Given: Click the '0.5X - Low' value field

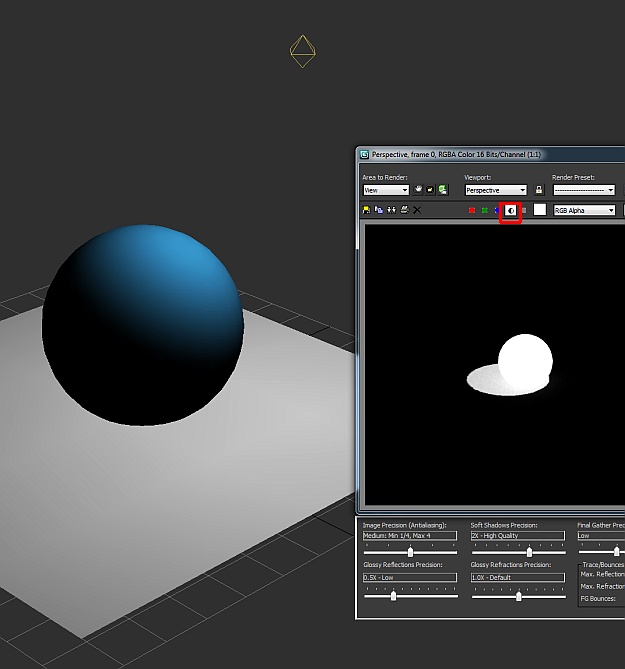Looking at the screenshot, I should point(410,577).
